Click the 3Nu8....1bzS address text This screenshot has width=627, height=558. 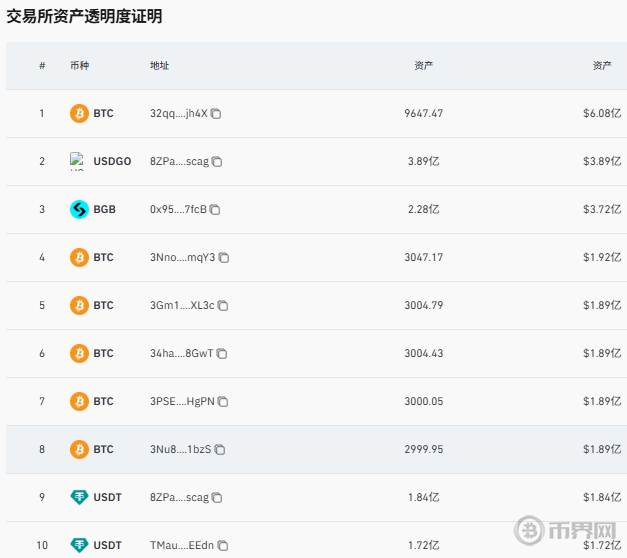[181, 450]
